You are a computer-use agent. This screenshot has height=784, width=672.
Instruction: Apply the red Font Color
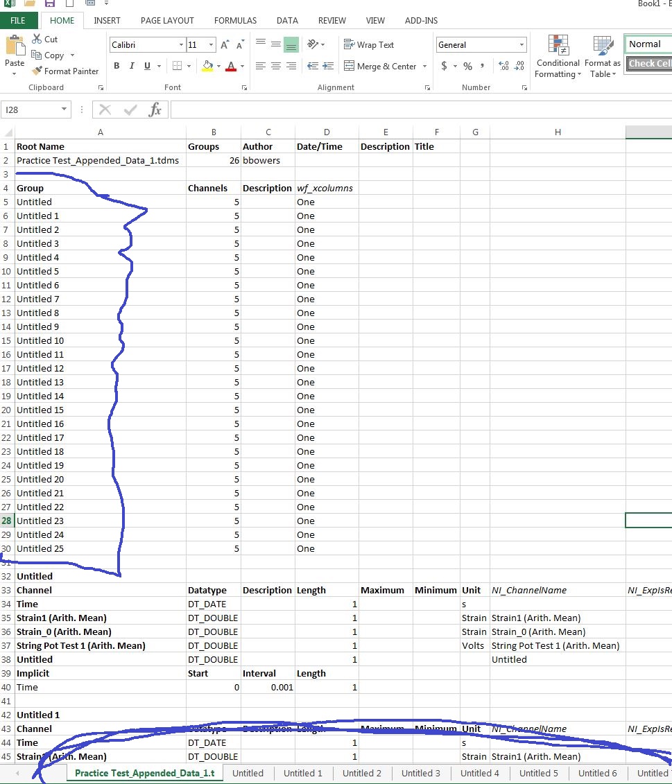(x=231, y=66)
